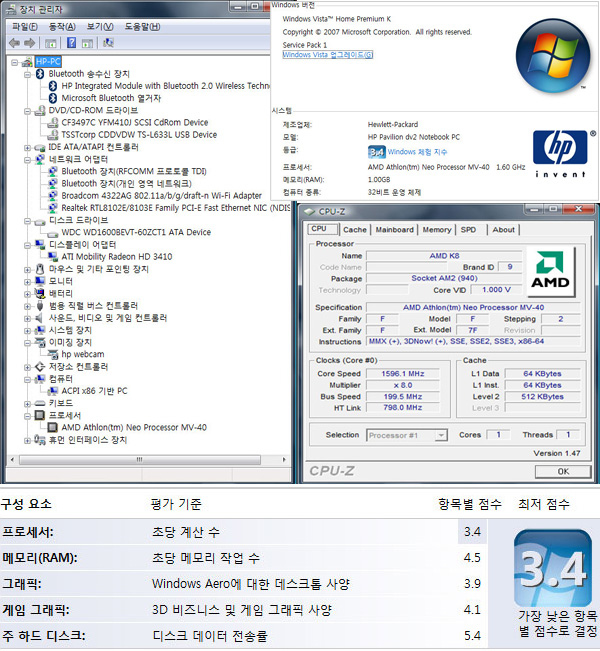Switch to the Memory tab in CPU-Z
Screen dimensions: 600x651
[437, 230]
